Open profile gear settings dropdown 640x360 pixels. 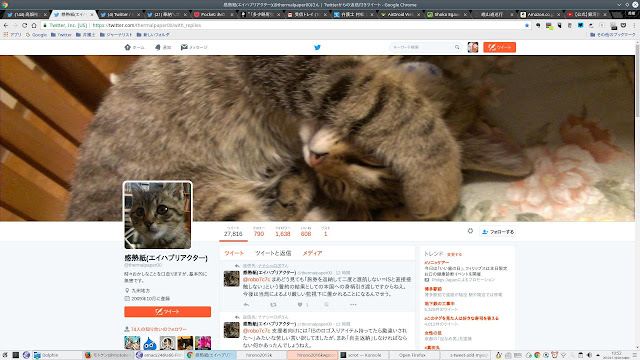(x=470, y=231)
